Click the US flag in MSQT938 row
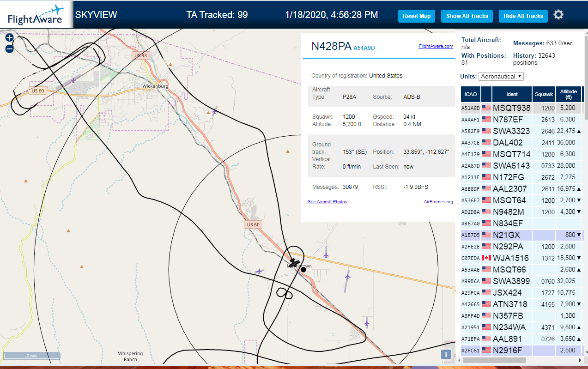Viewport: 588px width, 369px height. (x=486, y=108)
